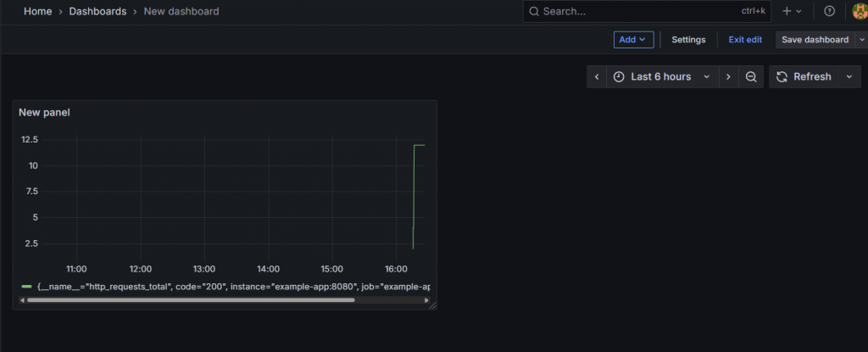
Task: Click the legend scrollbar left arrow
Action: pyautogui.click(x=22, y=300)
